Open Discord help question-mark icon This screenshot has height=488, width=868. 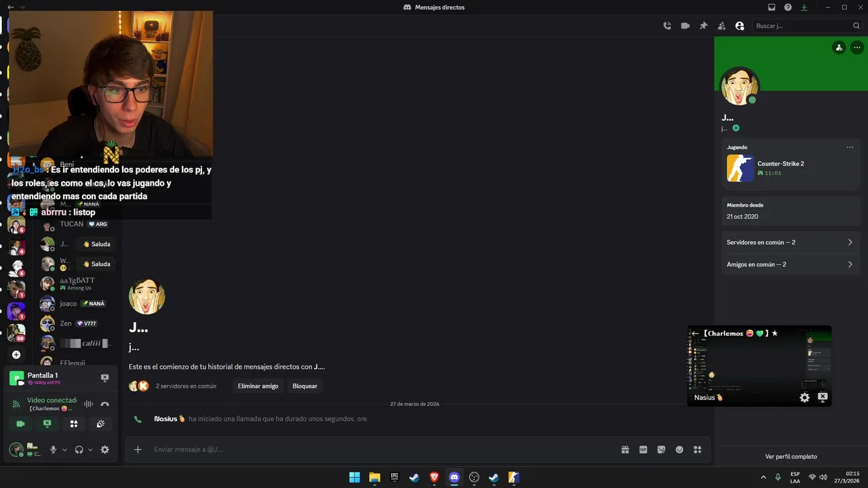coord(788,7)
